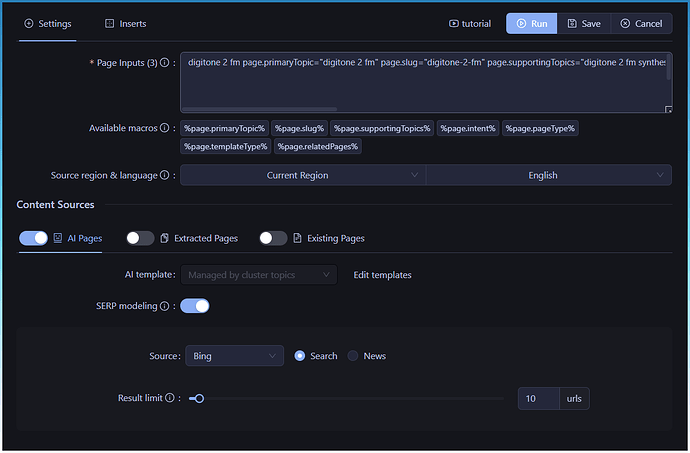This screenshot has width=690, height=453.
Task: Click the Result limit info icon
Action: click(x=170, y=399)
